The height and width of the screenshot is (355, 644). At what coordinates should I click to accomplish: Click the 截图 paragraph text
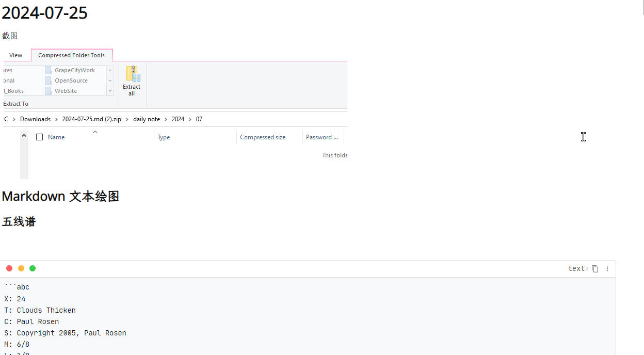10,36
